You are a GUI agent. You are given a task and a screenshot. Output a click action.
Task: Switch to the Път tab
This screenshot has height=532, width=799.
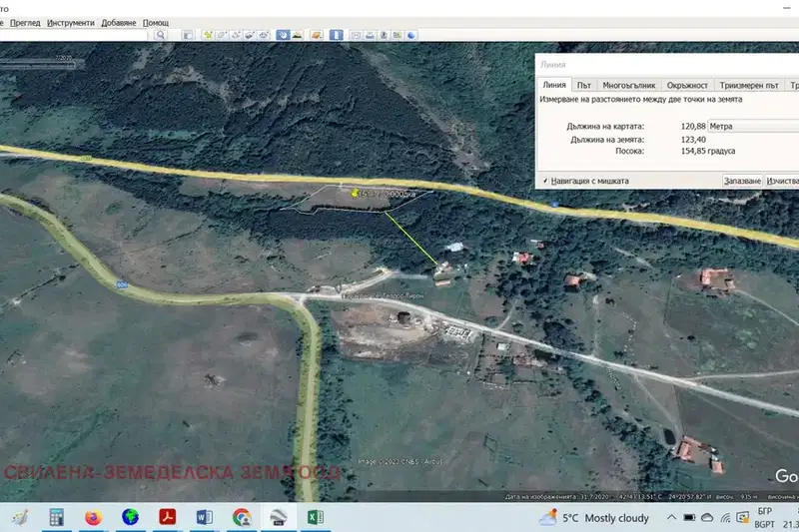(584, 86)
